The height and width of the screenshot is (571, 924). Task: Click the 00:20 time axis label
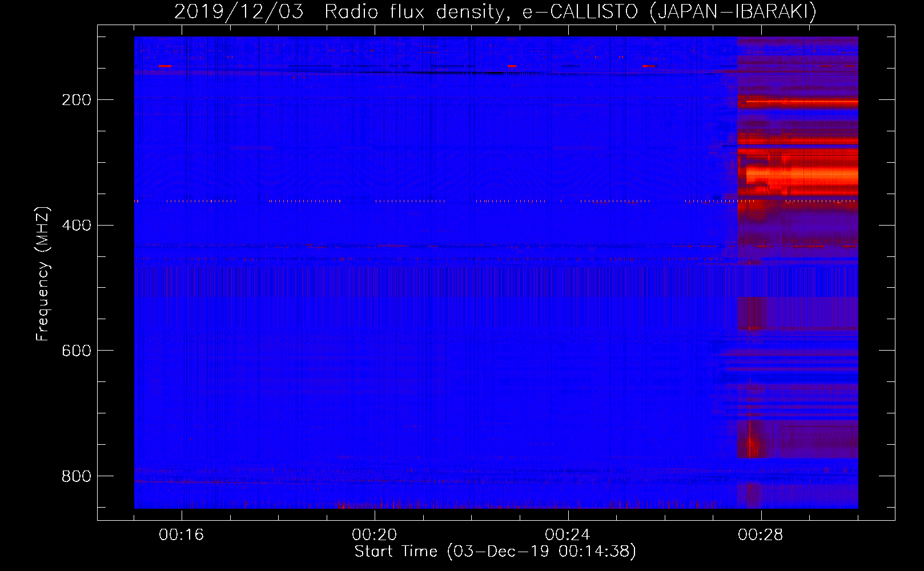(375, 534)
